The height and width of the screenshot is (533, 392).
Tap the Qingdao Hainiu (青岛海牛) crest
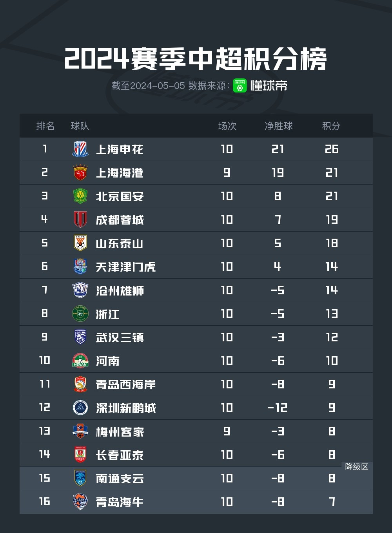point(80,502)
